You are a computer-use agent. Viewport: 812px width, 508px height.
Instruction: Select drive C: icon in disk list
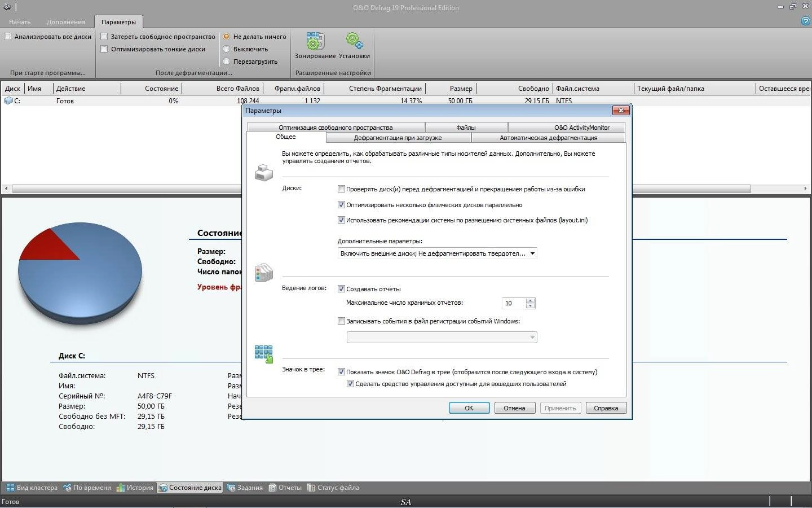coord(8,100)
